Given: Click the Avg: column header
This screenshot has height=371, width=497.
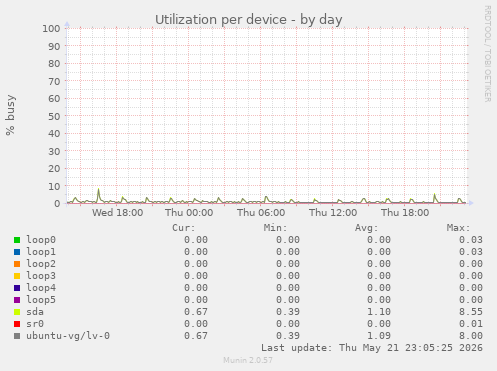Looking at the screenshot, I should point(367,228).
